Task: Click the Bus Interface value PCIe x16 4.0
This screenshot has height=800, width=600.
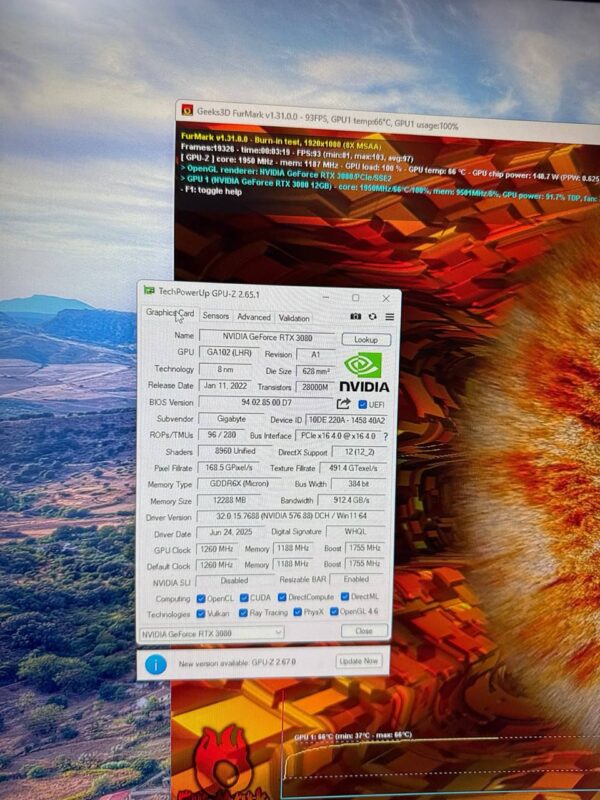Action: pos(338,436)
